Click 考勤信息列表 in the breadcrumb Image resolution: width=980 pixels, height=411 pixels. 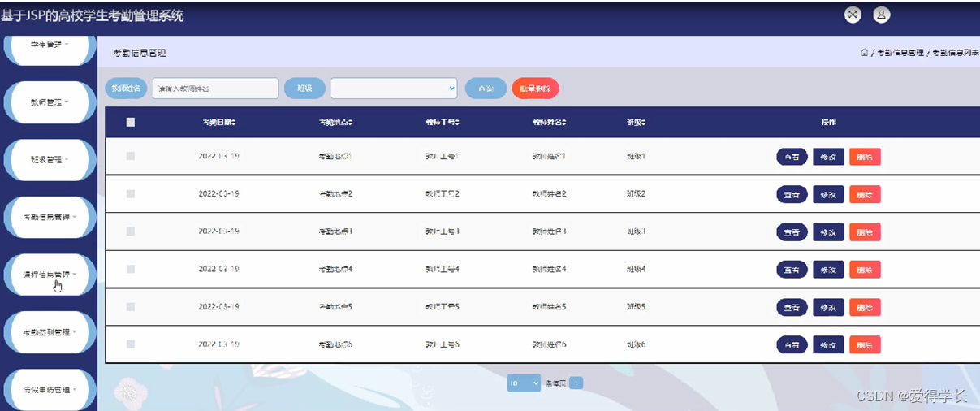[x=955, y=53]
